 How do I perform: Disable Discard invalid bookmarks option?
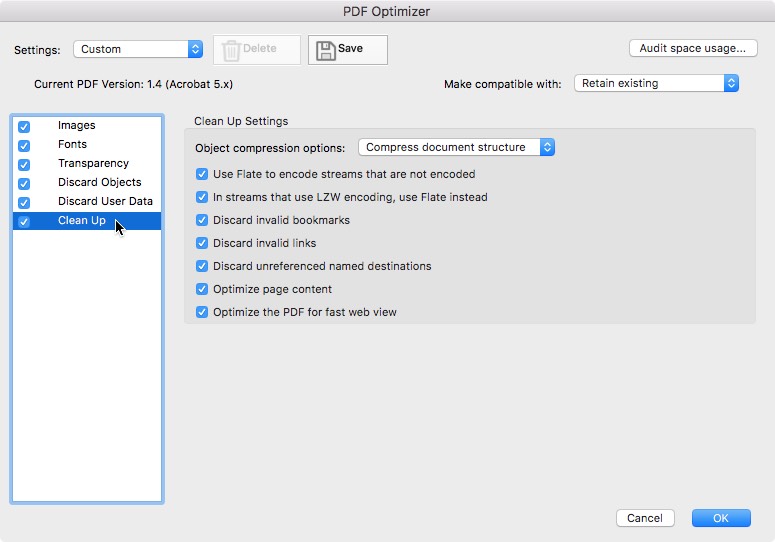pos(202,220)
